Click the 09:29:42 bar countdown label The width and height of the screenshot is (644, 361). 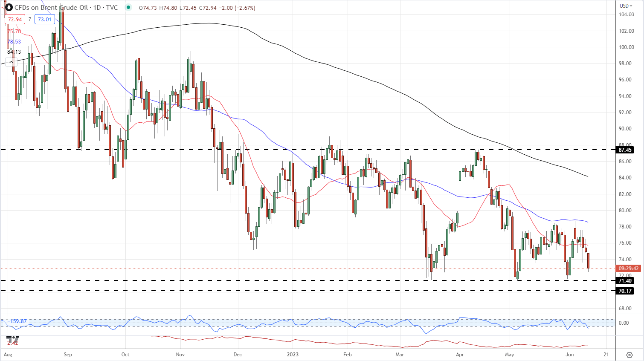pyautogui.click(x=629, y=269)
